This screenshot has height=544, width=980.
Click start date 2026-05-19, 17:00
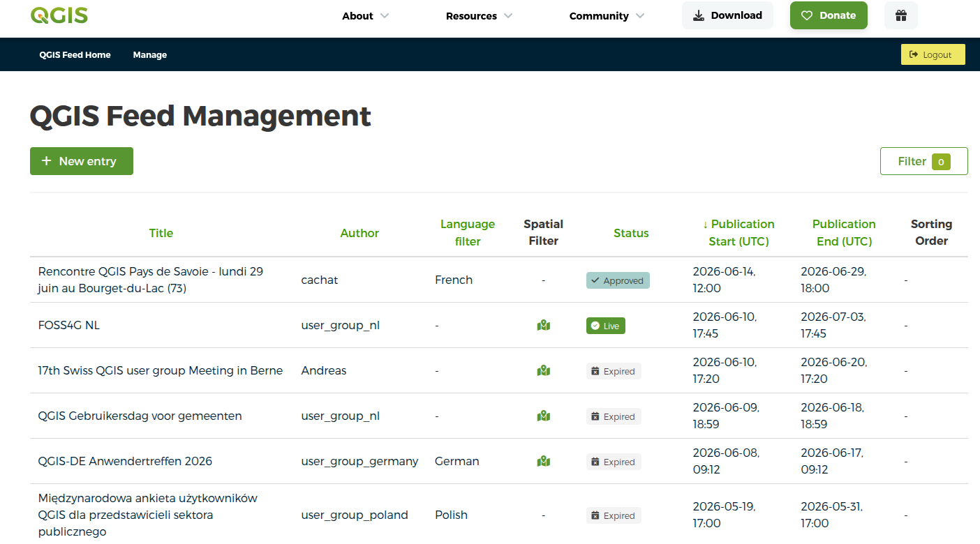(x=724, y=515)
